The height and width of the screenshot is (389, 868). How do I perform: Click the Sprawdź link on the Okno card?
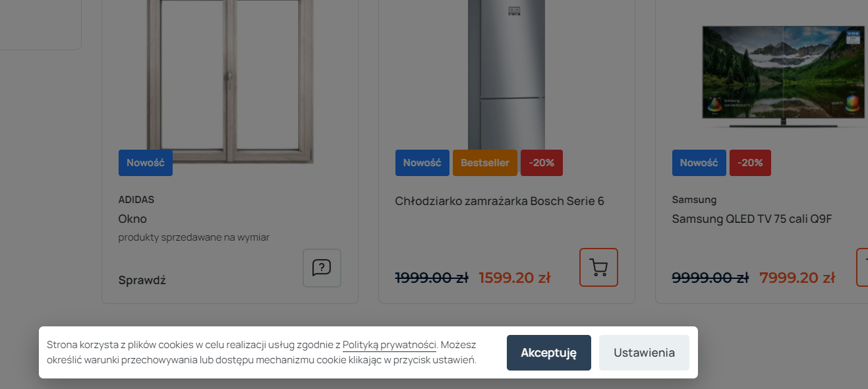142,280
